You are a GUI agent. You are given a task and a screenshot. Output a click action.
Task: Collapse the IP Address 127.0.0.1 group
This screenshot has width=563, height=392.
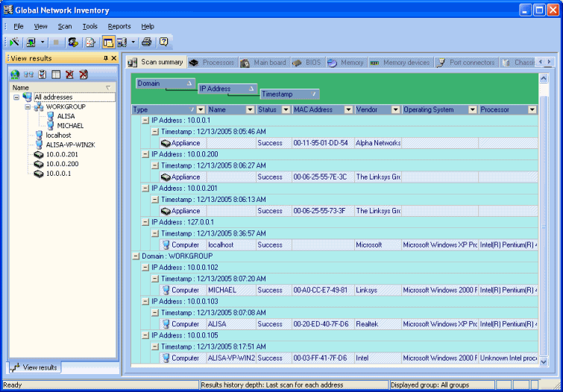[x=145, y=222]
